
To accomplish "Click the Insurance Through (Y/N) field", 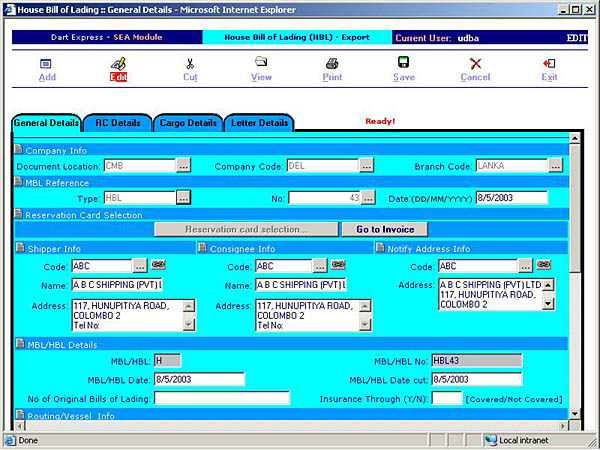I will (x=446, y=398).
